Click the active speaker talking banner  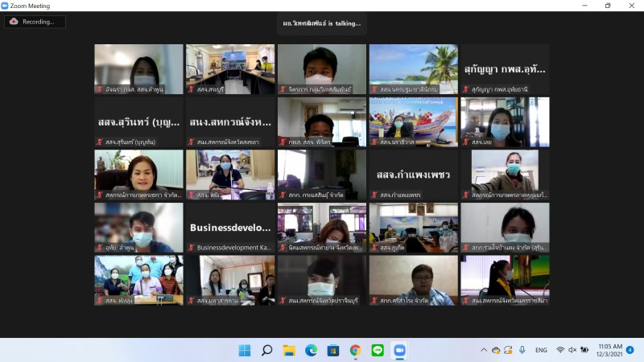click(x=322, y=23)
